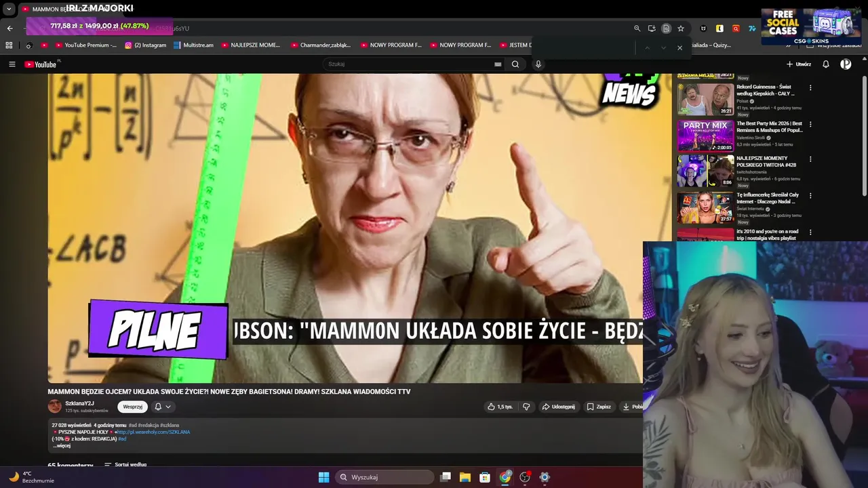This screenshot has height=488, width=868.
Task: Click the SzklanaY2J channel avatar
Action: click(54, 407)
